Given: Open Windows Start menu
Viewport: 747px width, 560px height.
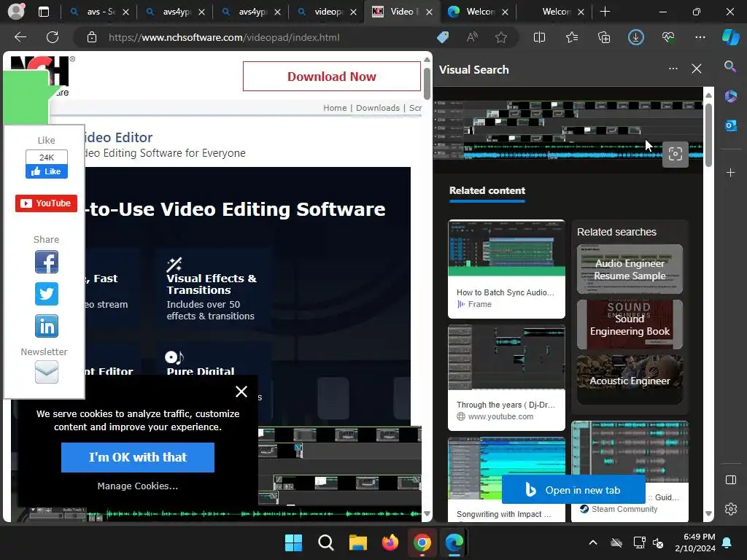Looking at the screenshot, I should coord(293,542).
